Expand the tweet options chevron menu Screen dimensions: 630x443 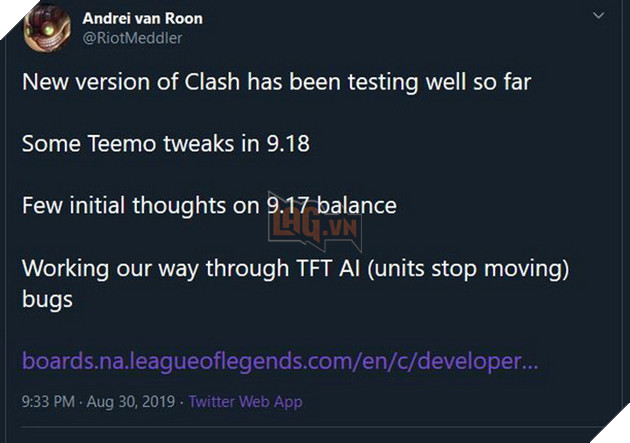pos(598,17)
